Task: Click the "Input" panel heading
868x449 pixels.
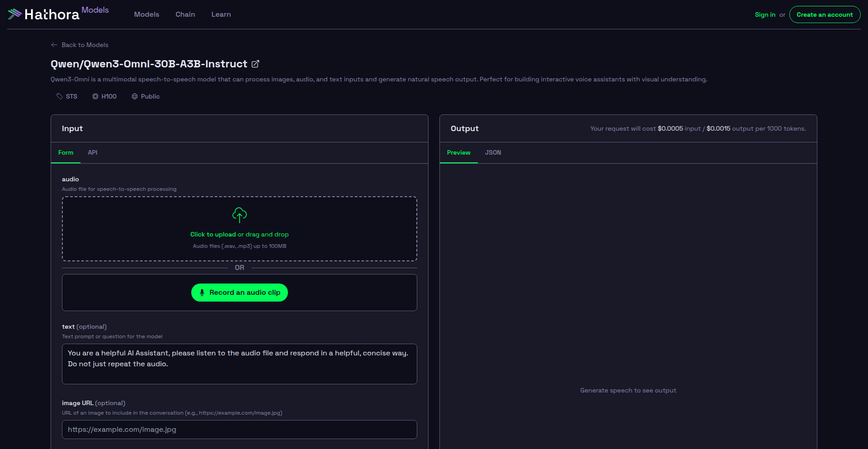Action: click(x=72, y=128)
